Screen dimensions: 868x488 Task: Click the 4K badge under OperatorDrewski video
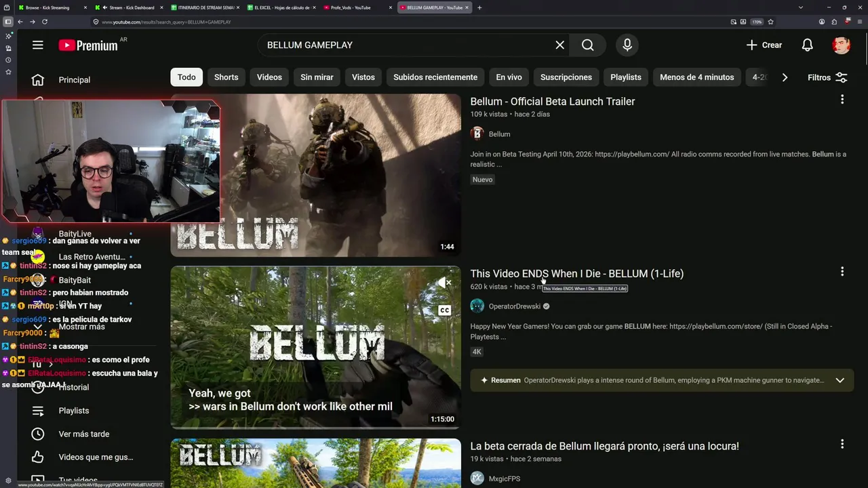coord(477,352)
